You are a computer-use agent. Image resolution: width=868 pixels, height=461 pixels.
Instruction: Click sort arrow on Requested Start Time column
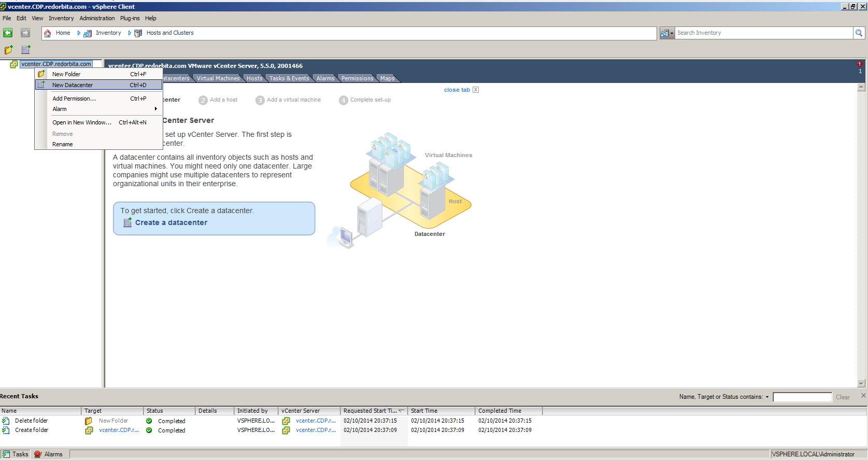pos(401,411)
